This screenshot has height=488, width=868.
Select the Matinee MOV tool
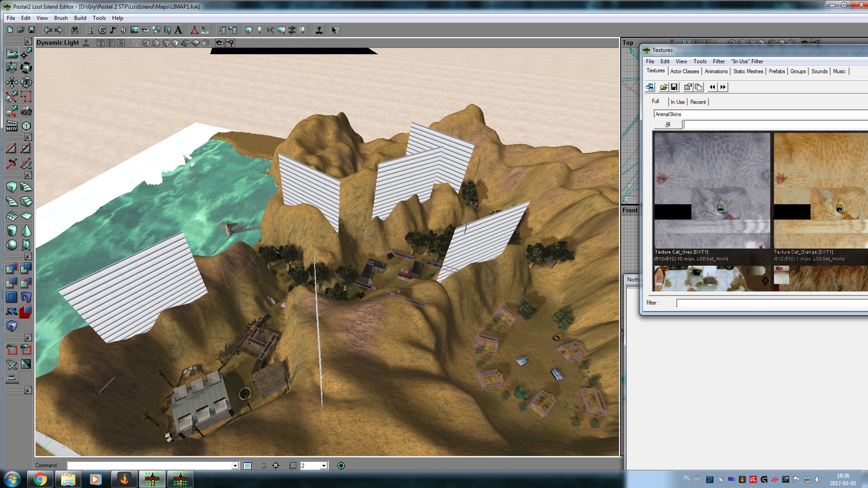pos(12,126)
